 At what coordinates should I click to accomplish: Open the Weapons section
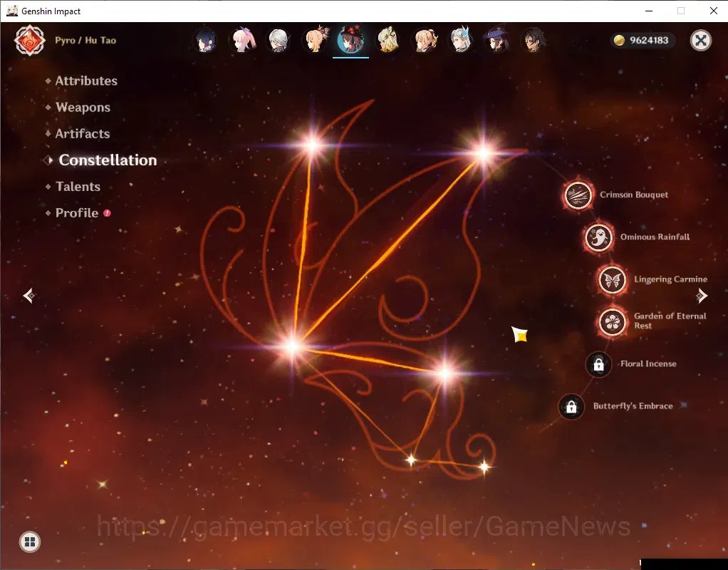point(83,108)
